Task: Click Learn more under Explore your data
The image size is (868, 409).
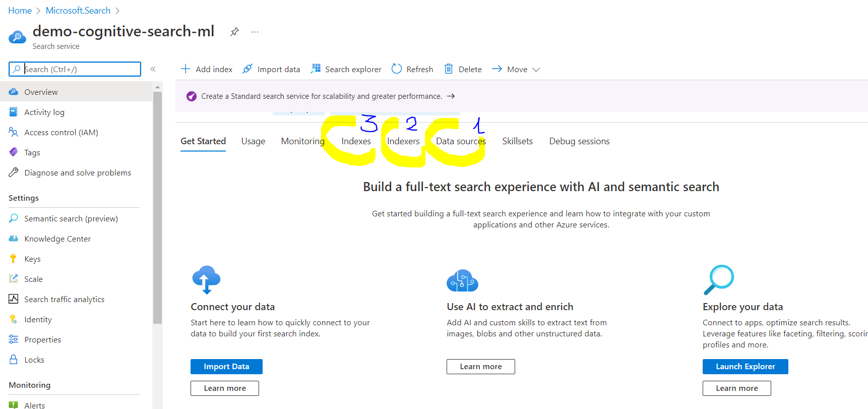Action: 737,388
